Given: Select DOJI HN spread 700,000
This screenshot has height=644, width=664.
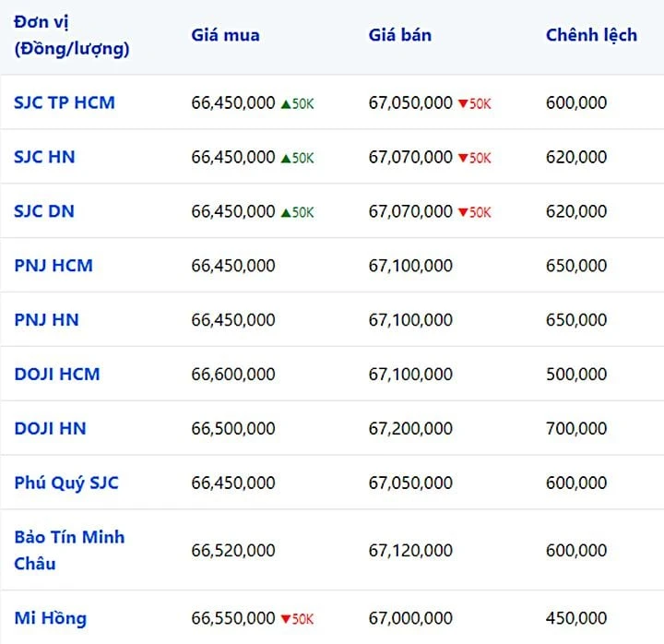Looking at the screenshot, I should point(576,428).
